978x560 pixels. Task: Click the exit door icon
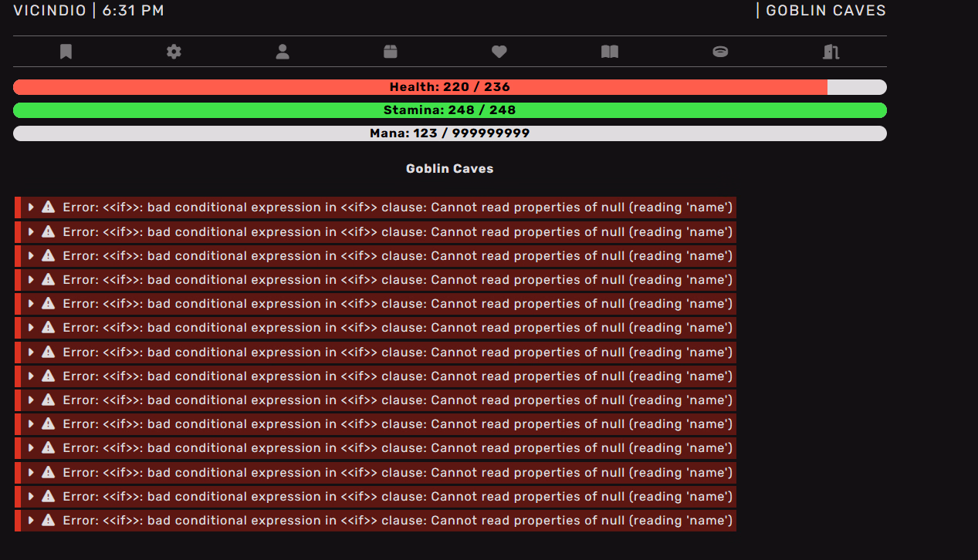point(831,52)
